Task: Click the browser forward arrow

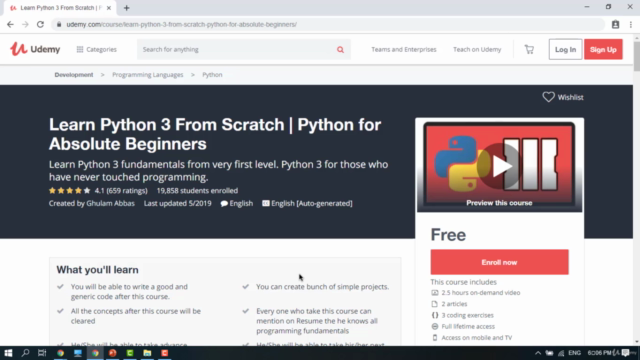Action: [x=25, y=24]
